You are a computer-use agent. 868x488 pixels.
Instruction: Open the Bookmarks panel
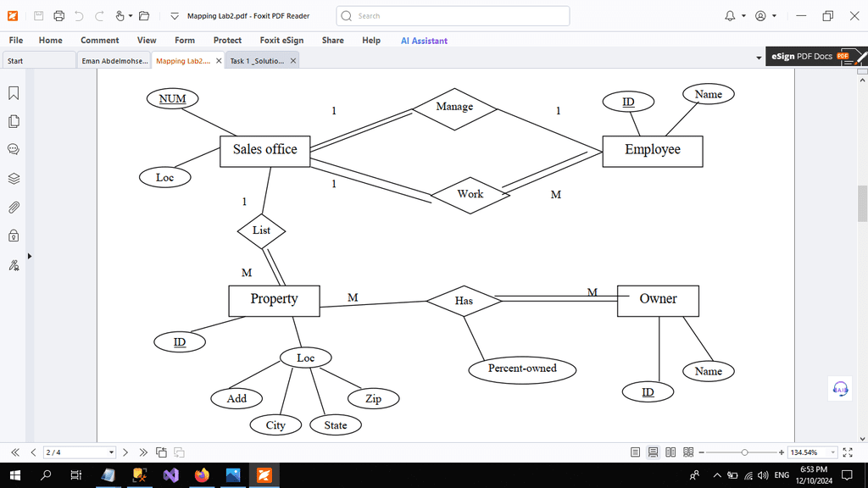pyautogui.click(x=14, y=93)
